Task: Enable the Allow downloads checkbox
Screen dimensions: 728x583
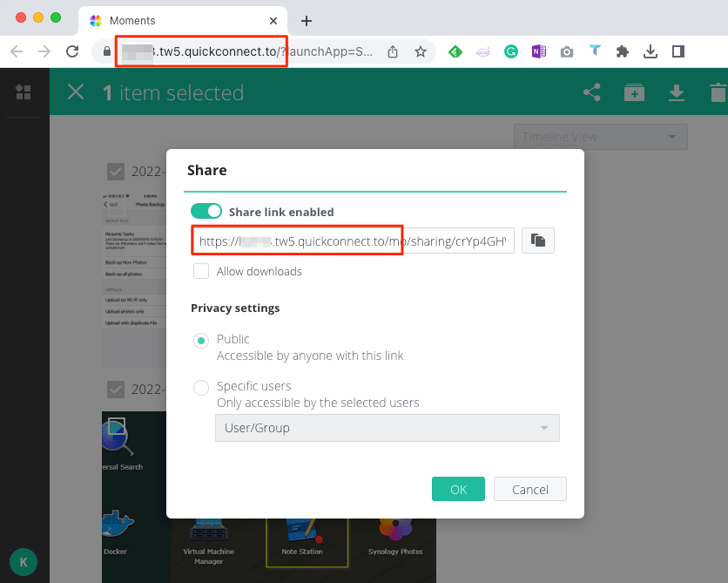Action: pyautogui.click(x=201, y=271)
